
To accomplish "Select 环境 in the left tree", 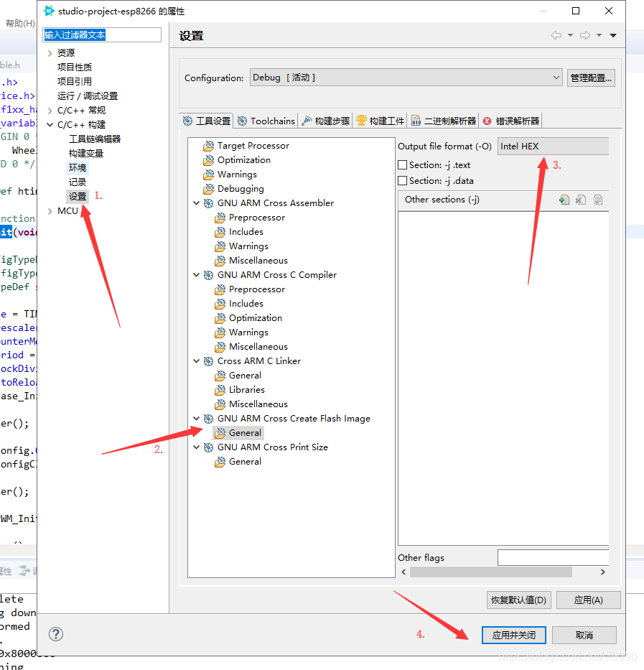I will [x=78, y=168].
